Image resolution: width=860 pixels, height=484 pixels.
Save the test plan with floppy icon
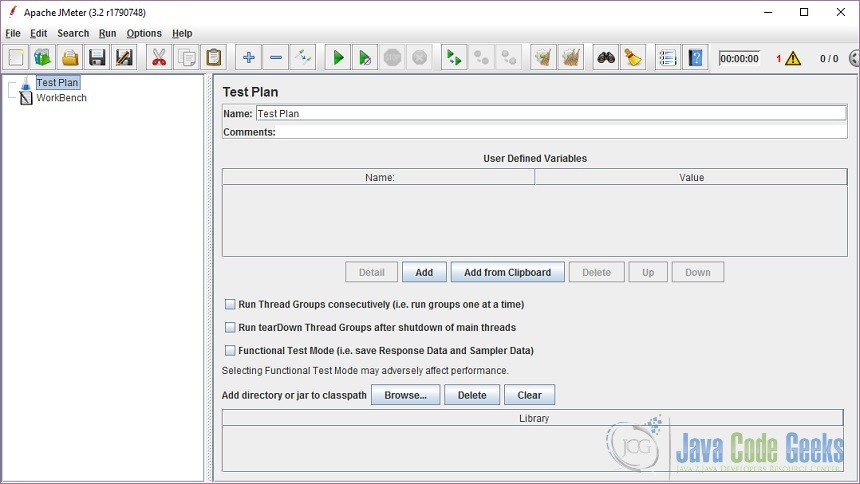(97, 57)
